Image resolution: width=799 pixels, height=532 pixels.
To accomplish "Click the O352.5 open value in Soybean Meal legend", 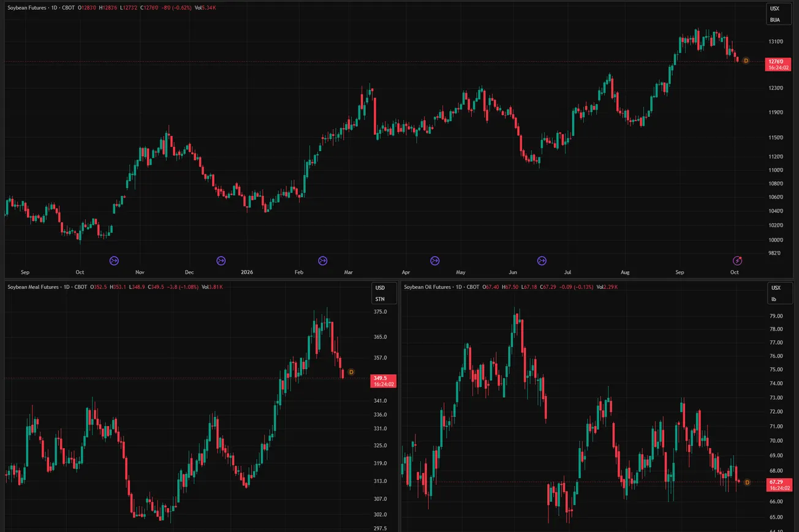I will 99,287.
